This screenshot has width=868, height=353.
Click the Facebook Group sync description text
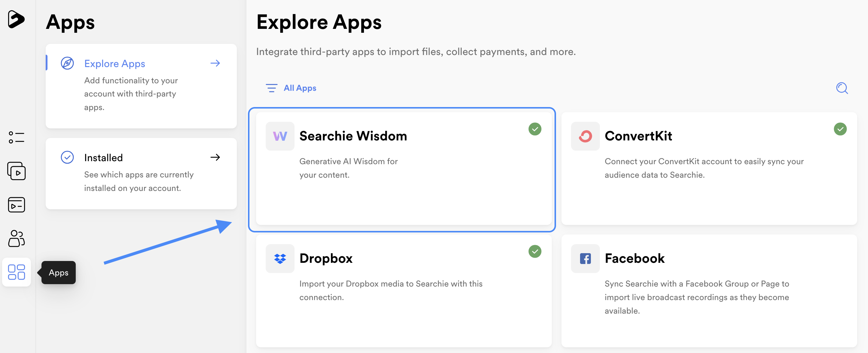[697, 297]
